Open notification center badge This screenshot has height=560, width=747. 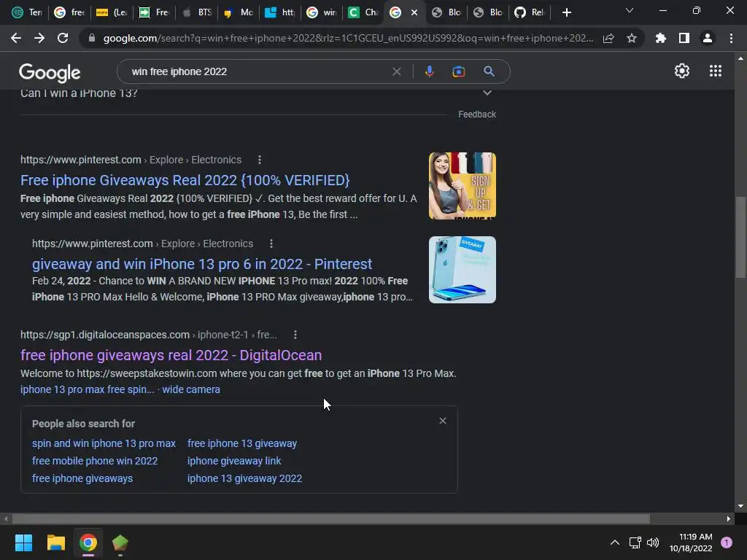tap(727, 542)
